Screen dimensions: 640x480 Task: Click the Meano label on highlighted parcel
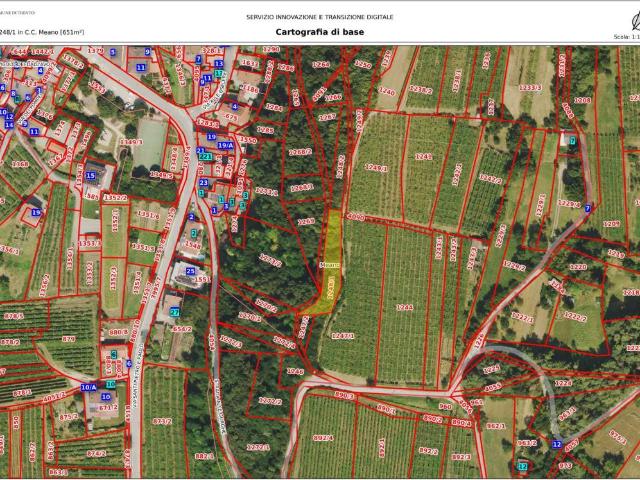pos(329,265)
